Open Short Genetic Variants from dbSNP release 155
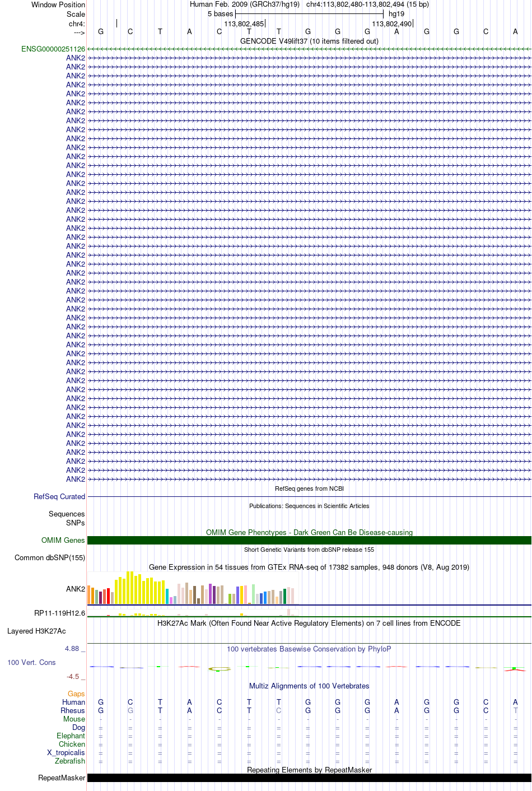Screen dimensions: 532x791 pyautogui.click(x=309, y=550)
